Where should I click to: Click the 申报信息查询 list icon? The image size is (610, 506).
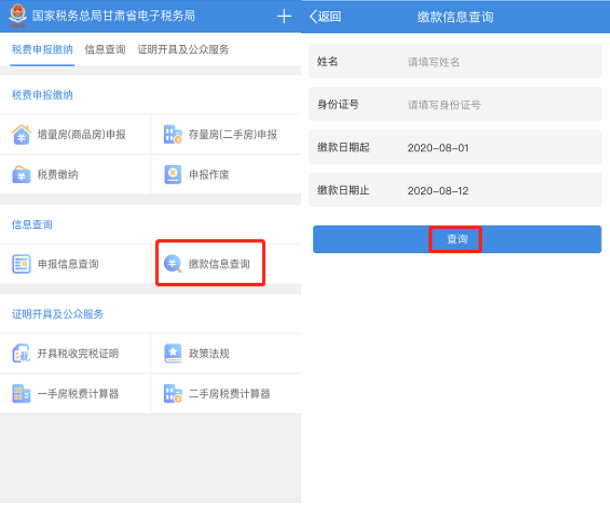pyautogui.click(x=21, y=264)
